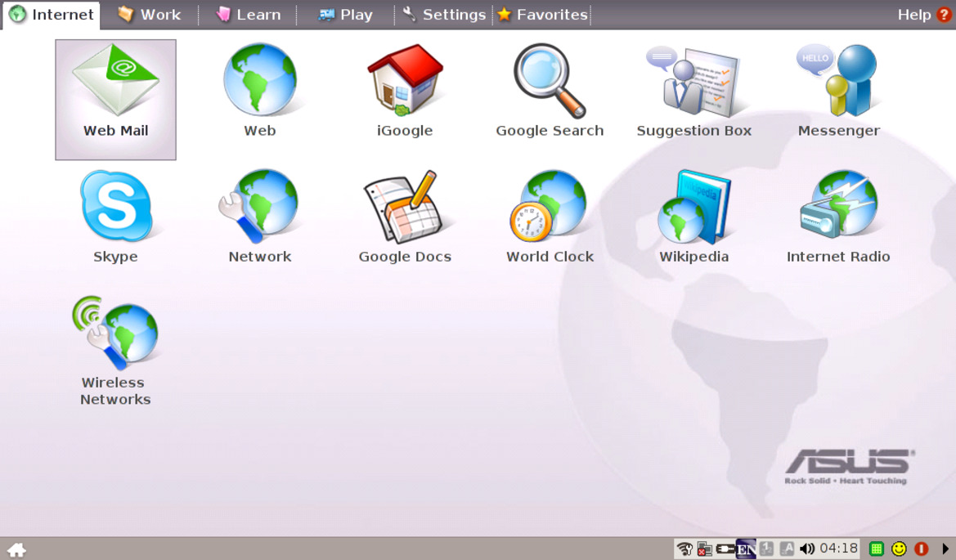Open Help in the top bar

tap(924, 15)
